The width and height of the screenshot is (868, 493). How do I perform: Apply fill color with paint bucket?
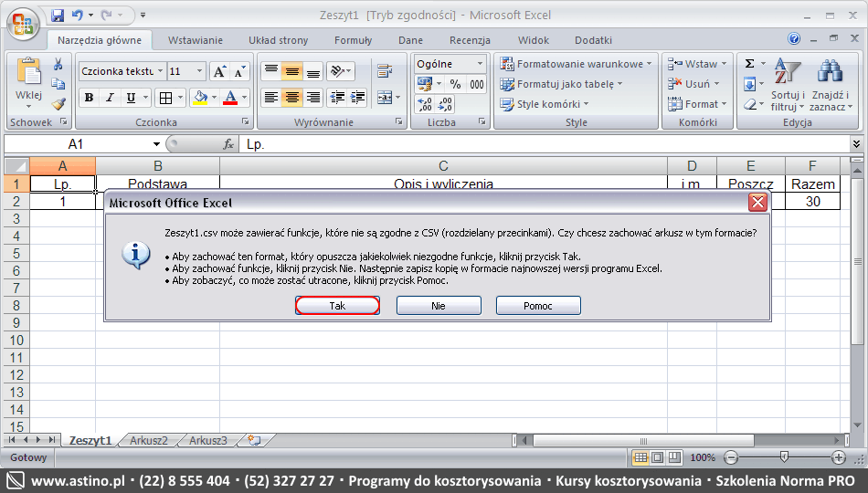click(200, 98)
